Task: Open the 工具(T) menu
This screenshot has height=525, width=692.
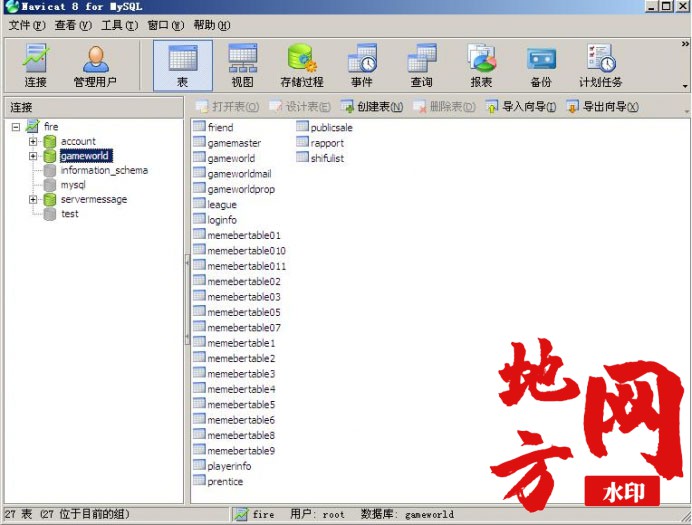Action: [x=120, y=25]
